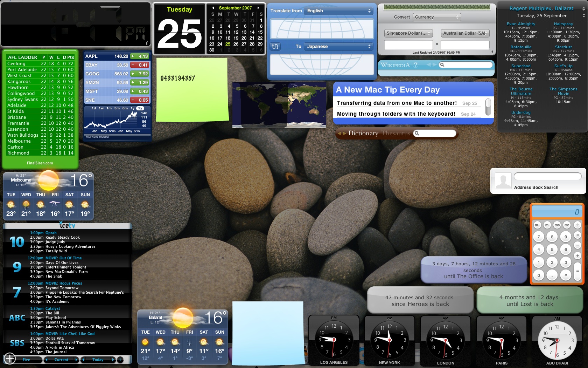Select the Dictionary mode label

tap(363, 133)
